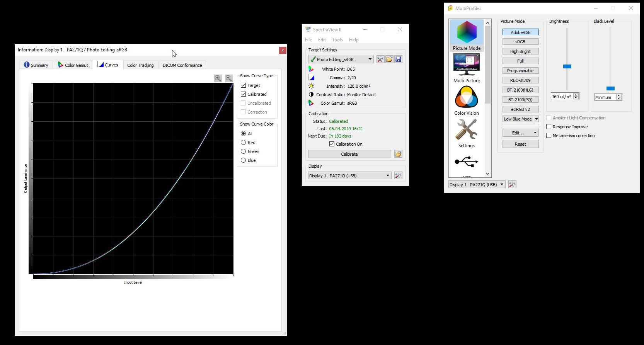Screen dimensions: 644x345
Task: Open MultiProfiler Settings wrench icon
Action: (x=467, y=133)
